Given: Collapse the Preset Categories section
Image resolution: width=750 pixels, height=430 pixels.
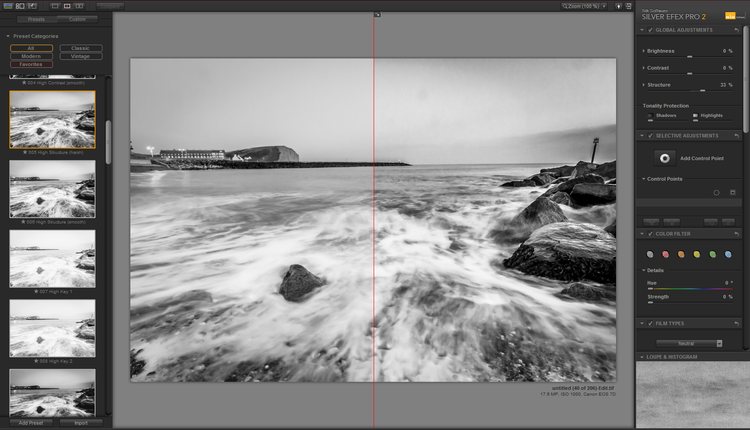Looking at the screenshot, I should [8, 36].
